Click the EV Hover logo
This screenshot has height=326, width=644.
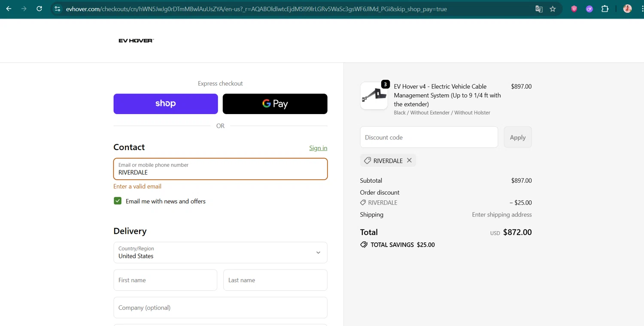(136, 40)
